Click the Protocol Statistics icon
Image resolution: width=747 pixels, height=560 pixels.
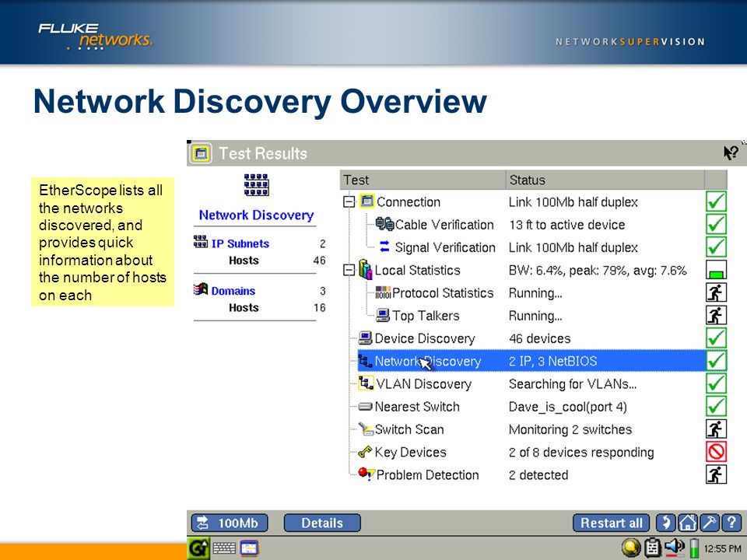383,292
